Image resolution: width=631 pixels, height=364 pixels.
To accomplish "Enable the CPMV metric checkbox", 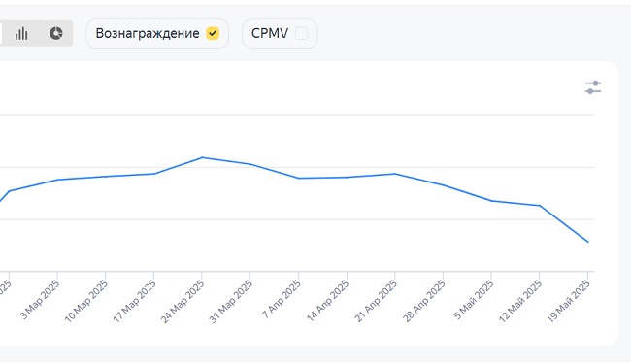I will pos(301,33).
